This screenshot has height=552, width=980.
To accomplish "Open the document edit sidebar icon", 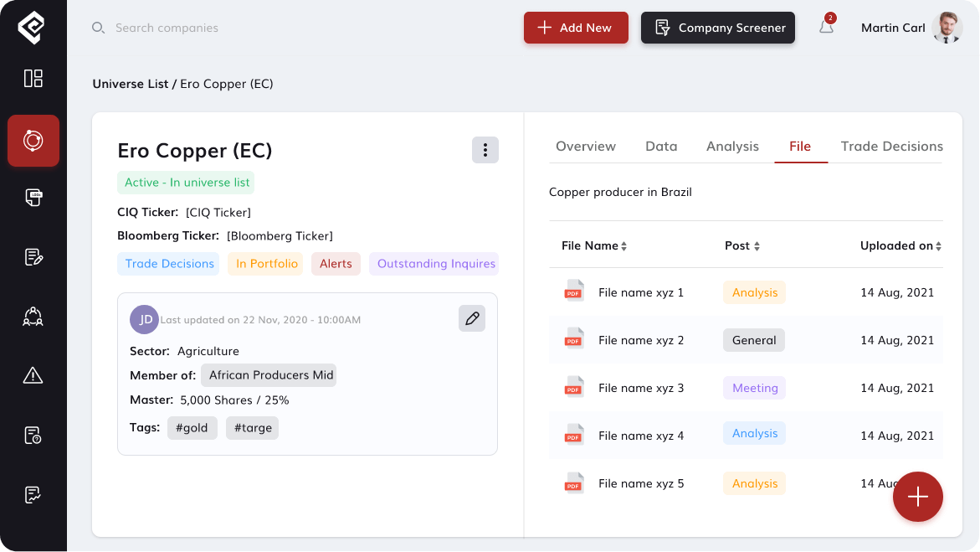I will click(33, 257).
